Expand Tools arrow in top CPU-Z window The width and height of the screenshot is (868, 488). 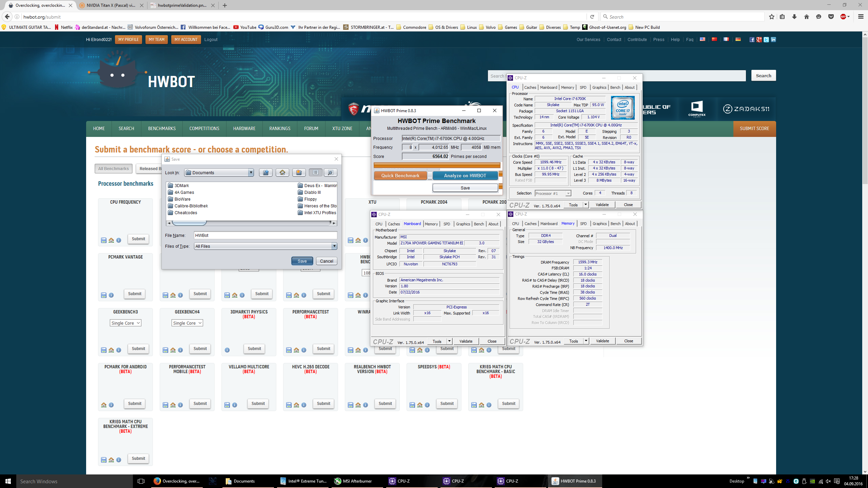click(586, 205)
